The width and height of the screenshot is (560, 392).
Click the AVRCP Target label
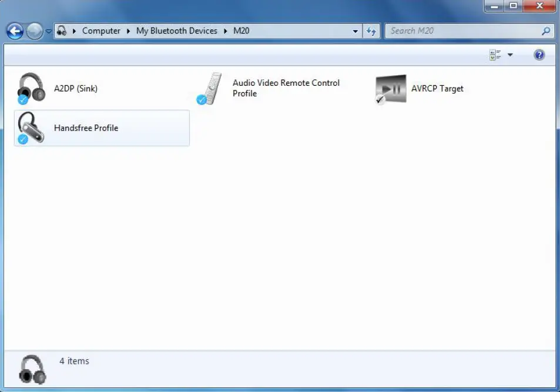[437, 88]
